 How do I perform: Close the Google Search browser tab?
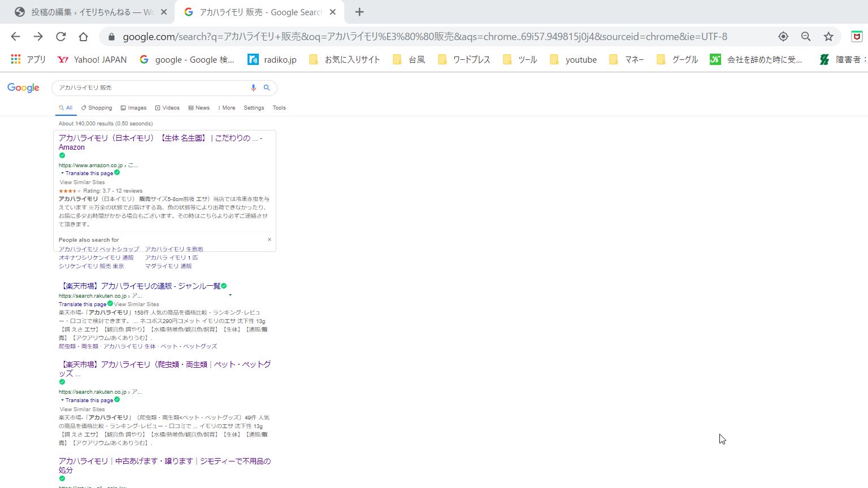pos(333,12)
